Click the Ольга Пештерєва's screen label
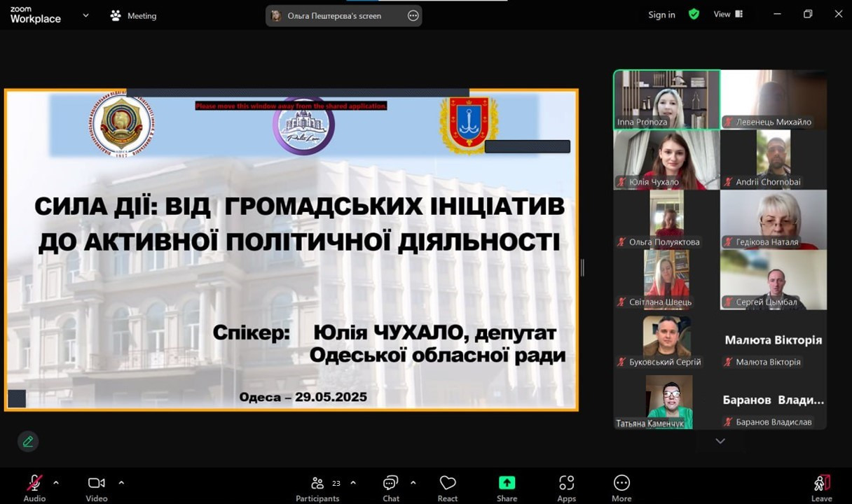The height and width of the screenshot is (504, 852). click(334, 15)
